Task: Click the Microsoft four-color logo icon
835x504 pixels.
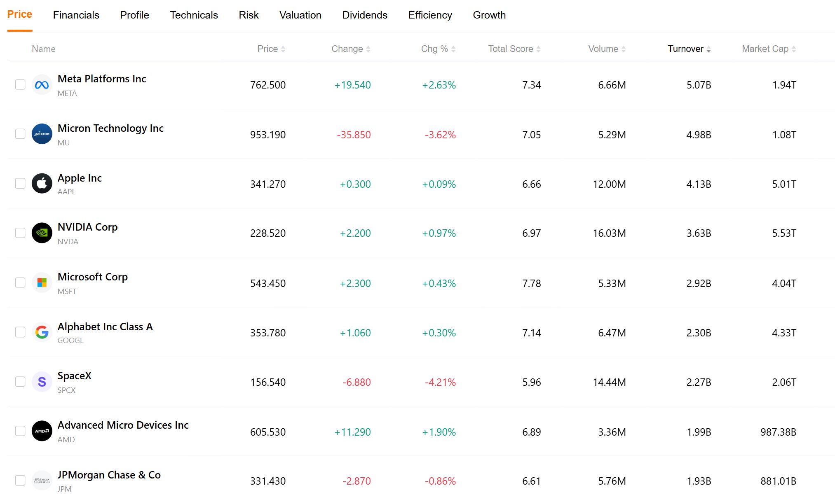Action: coord(42,282)
